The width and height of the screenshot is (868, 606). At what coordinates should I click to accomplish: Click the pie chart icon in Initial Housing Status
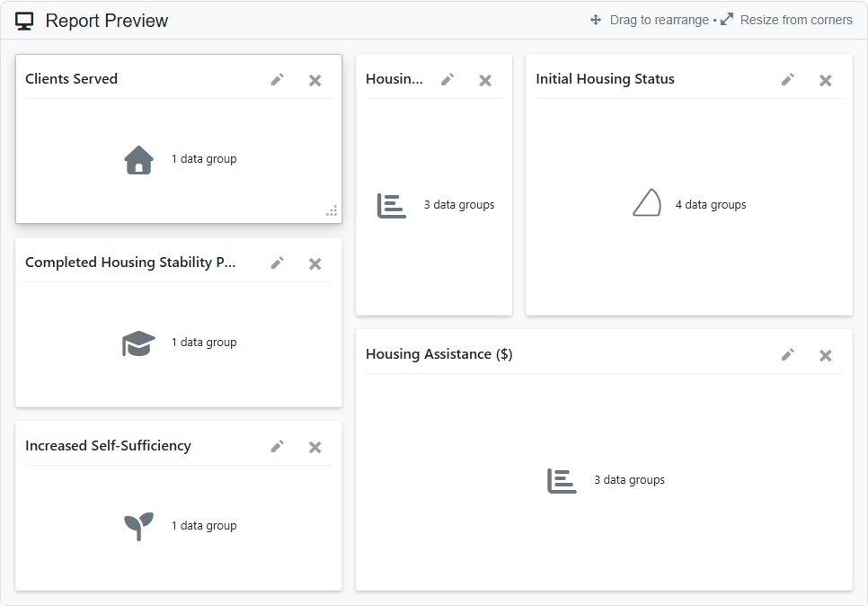pos(647,202)
